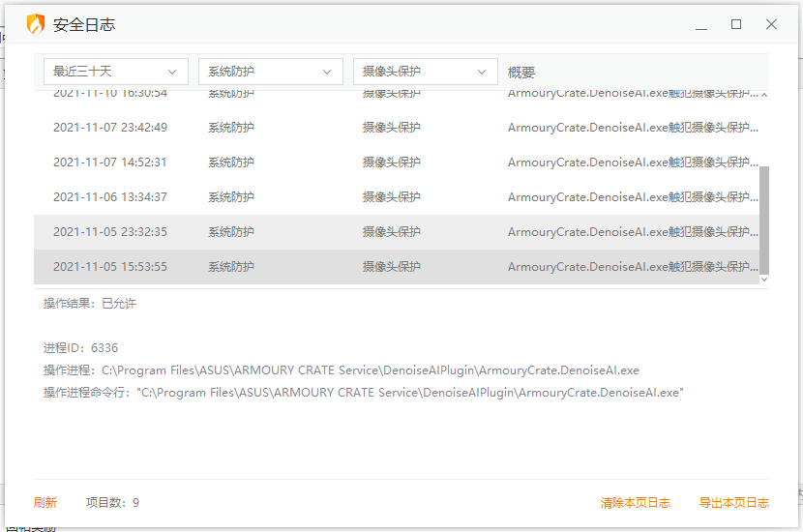
Task: Click 导出本页日志 to export logs
Action: 734,503
